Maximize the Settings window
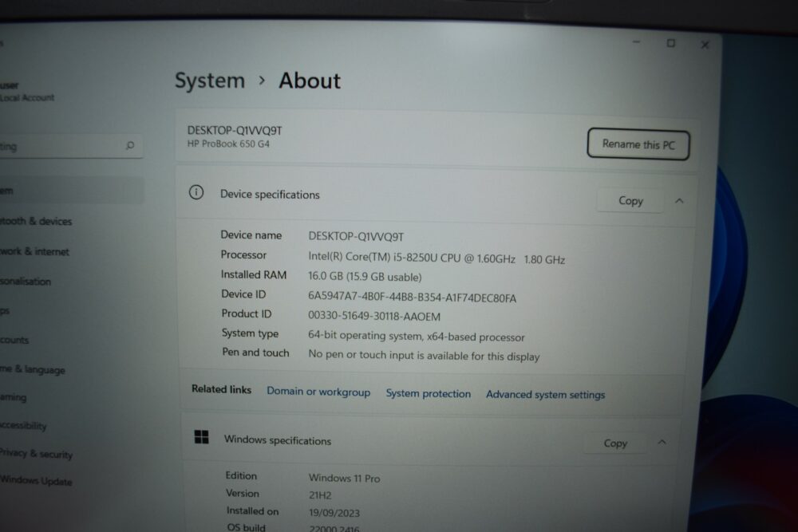The height and width of the screenshot is (532, 798). pyautogui.click(x=671, y=43)
